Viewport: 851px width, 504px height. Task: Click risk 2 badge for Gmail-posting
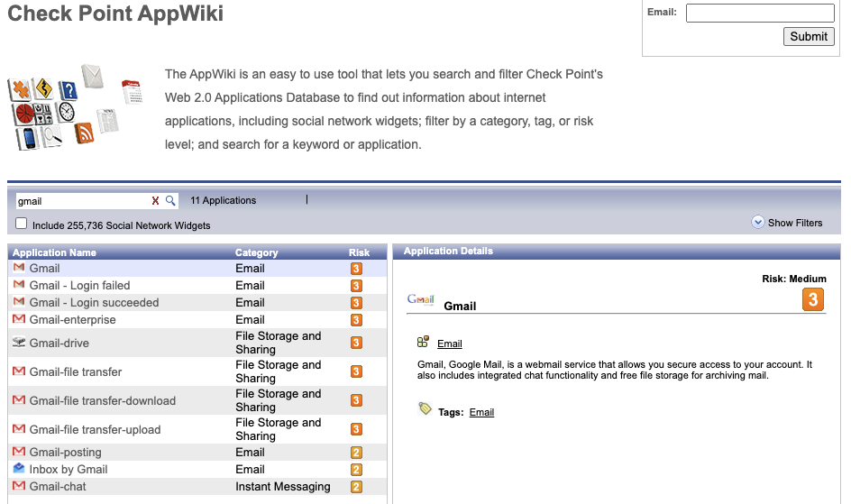(356, 453)
